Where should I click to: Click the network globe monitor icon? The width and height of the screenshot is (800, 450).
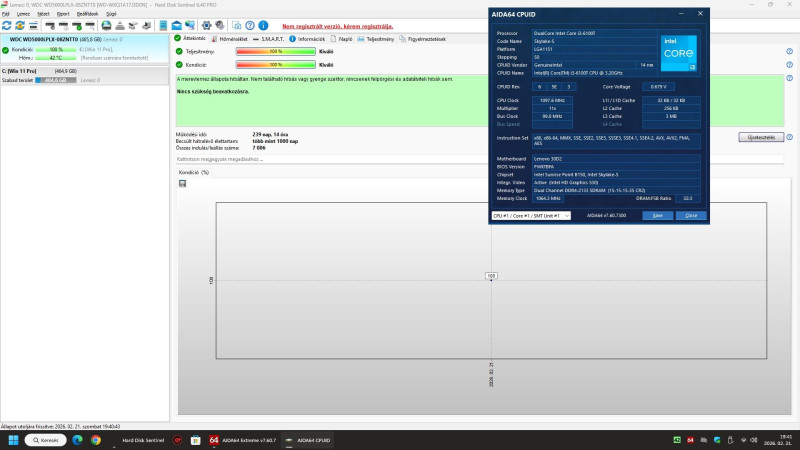click(x=190, y=26)
